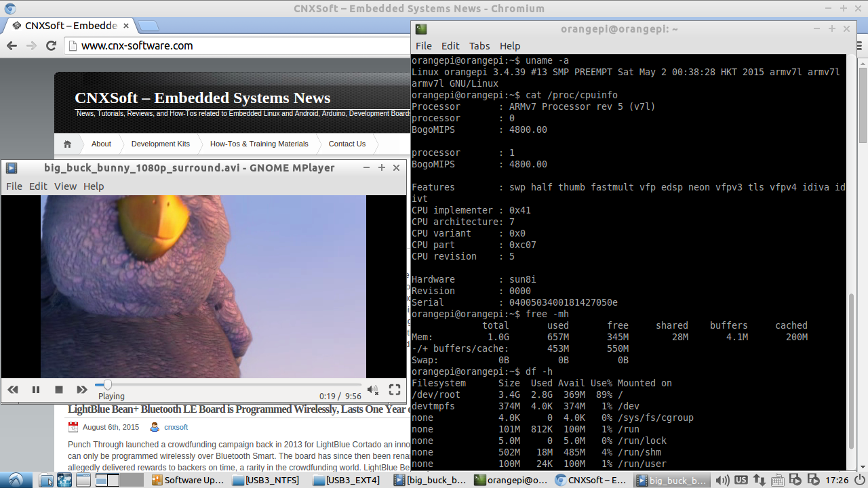The width and height of the screenshot is (868, 488).
Task: Open the View menu in GNOME MPlayer
Action: click(65, 186)
